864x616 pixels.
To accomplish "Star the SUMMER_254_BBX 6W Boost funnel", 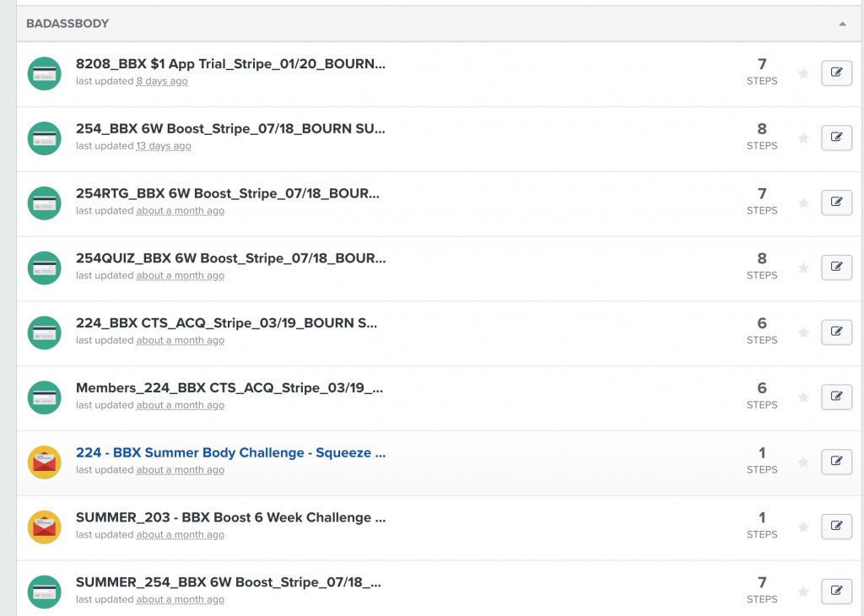I will point(803,592).
